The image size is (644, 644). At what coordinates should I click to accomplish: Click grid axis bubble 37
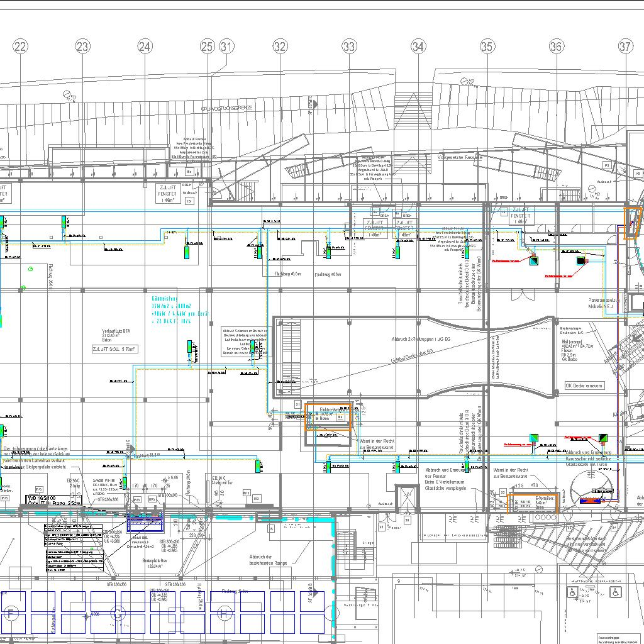[626, 47]
